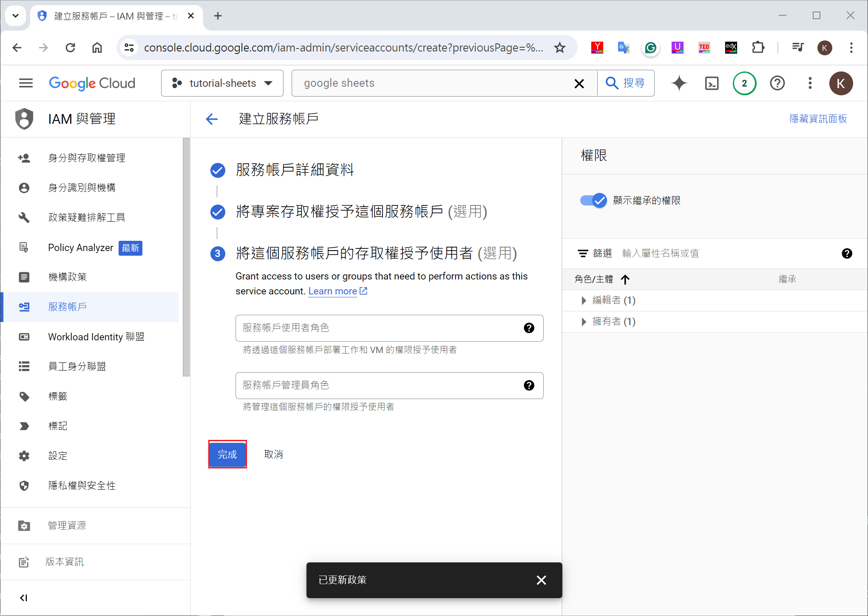The image size is (868, 616).
Task: Click the notifications badge showing 2
Action: [x=744, y=83]
